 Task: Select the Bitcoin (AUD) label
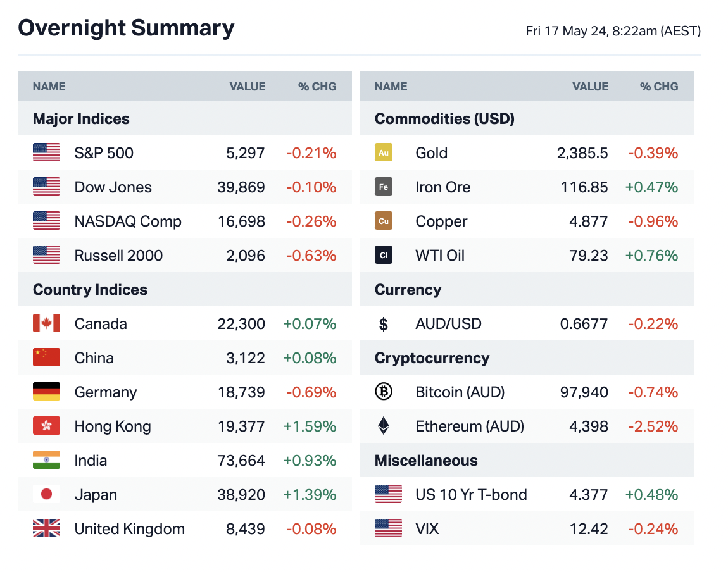pyautogui.click(x=460, y=392)
